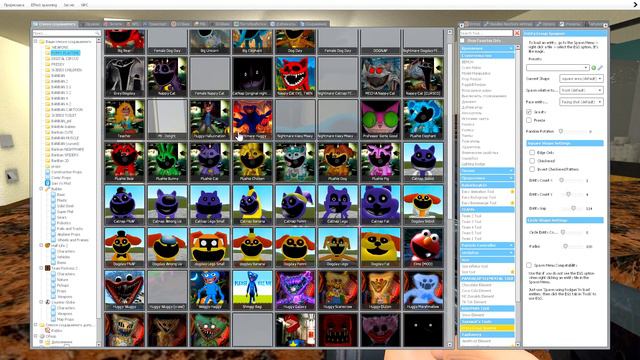This screenshot has width=640, height=360.
Task: Choose the Teacher character icon
Action: [x=124, y=119]
